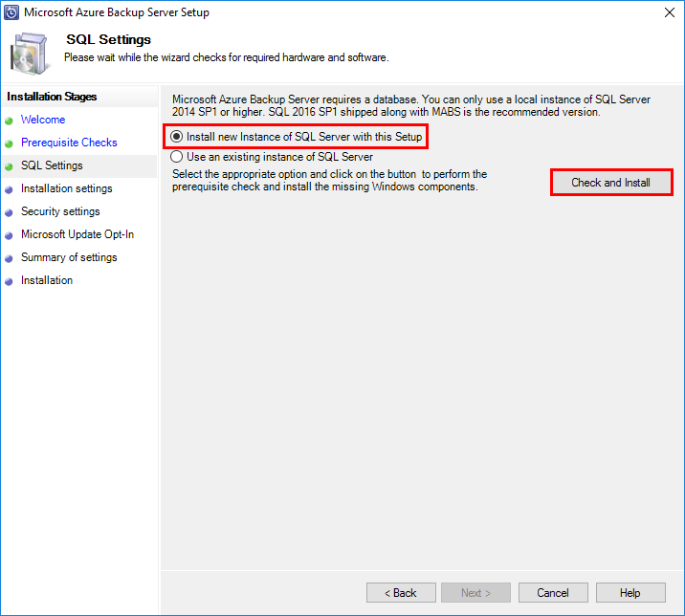Select the Summary of settings stage
Image resolution: width=685 pixels, height=616 pixels.
pos(69,257)
